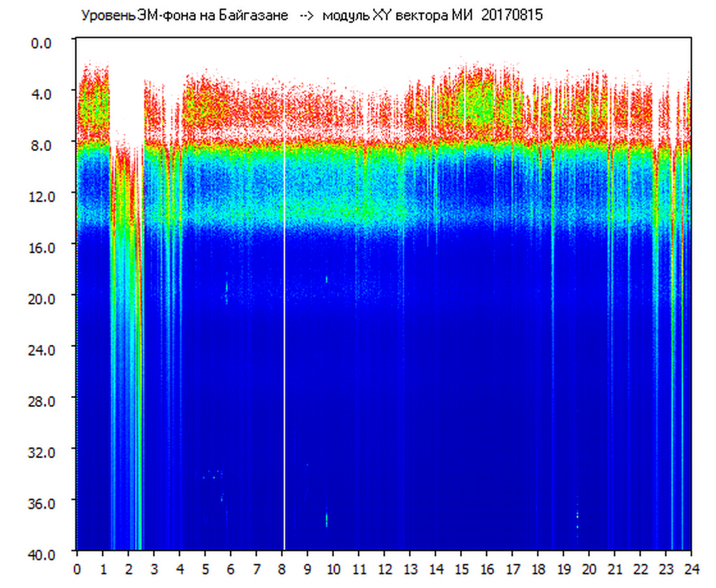Click the white vertical line near hour 8
Screen dimensions: 716x588
point(284,327)
